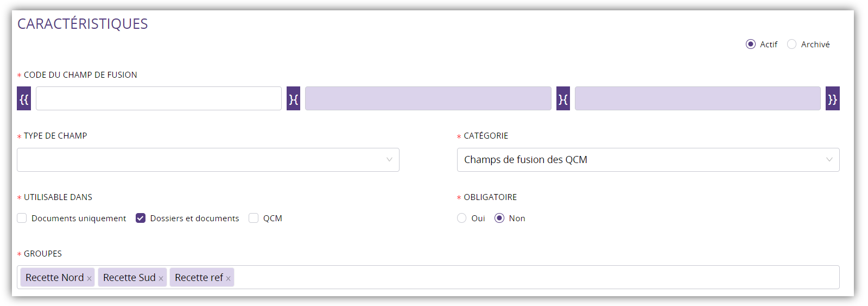Enable the QCM checkbox

pyautogui.click(x=254, y=218)
